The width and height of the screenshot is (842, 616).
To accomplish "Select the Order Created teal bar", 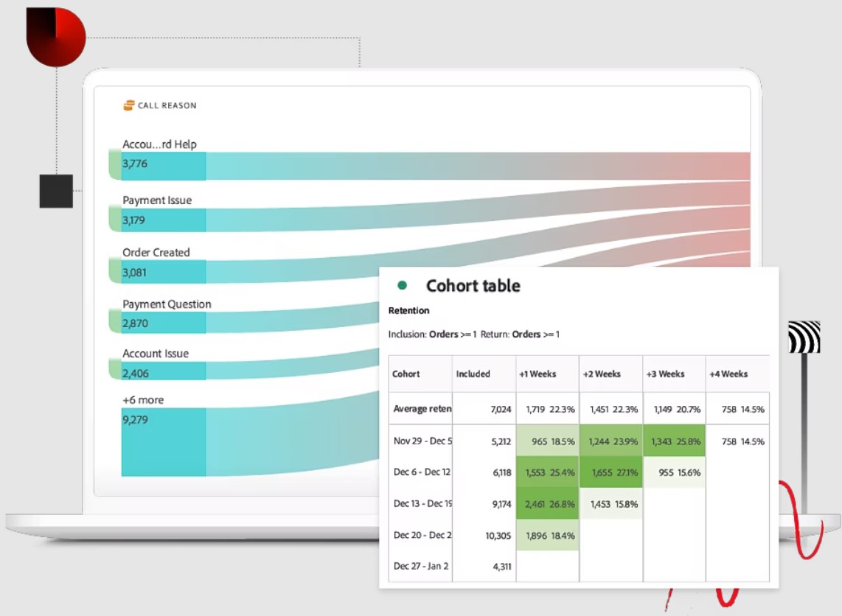I will click(162, 271).
